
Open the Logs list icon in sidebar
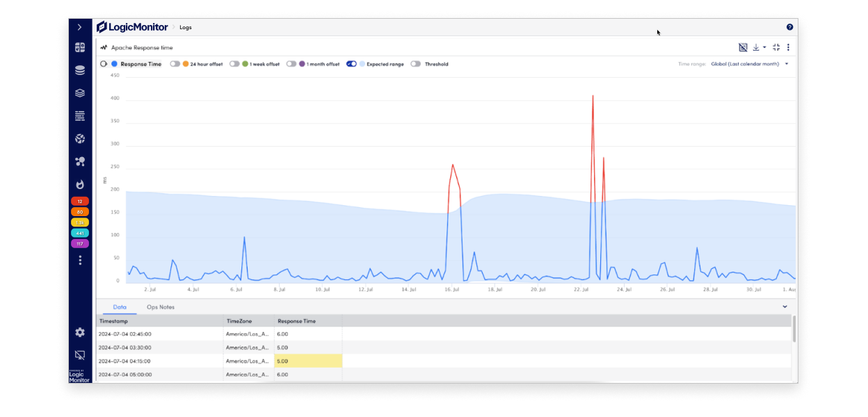pos(80,116)
